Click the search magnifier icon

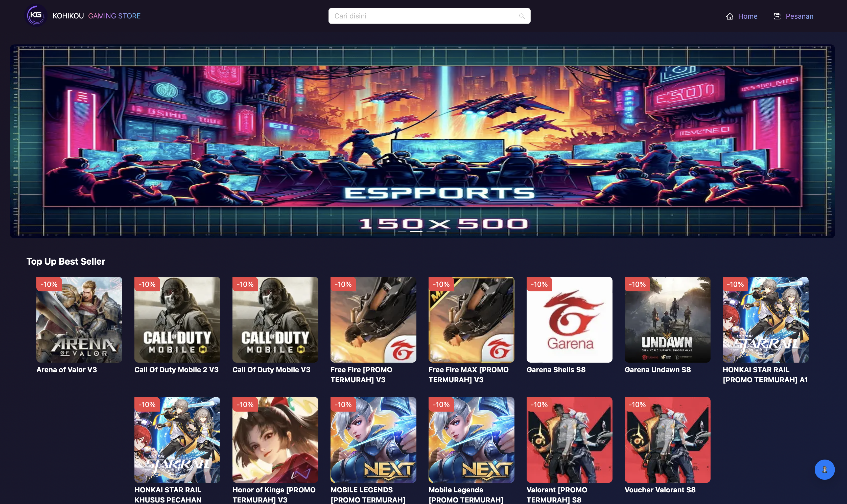(522, 16)
